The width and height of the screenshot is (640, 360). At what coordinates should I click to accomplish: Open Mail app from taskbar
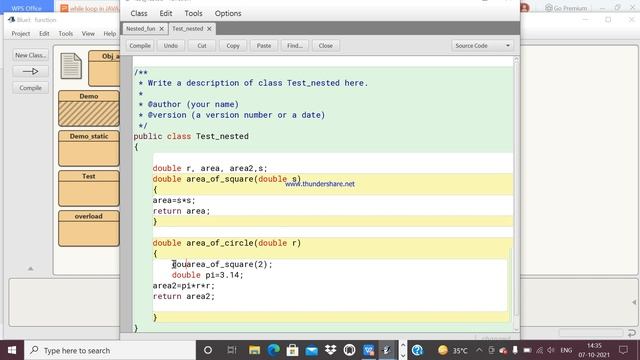(311, 350)
